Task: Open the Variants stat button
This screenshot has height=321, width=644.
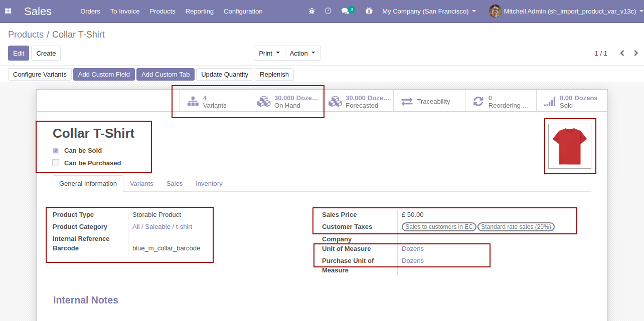Action: 215,102
